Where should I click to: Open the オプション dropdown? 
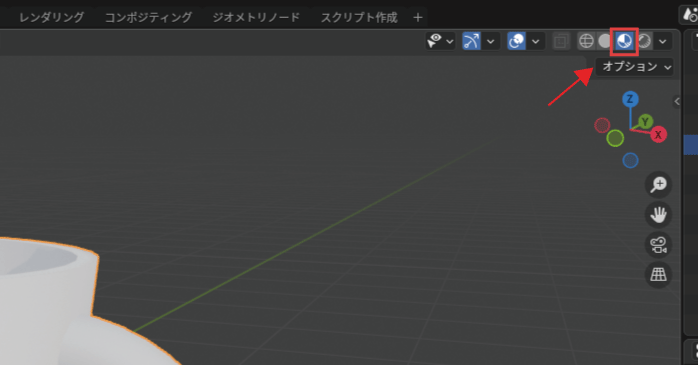(635, 67)
